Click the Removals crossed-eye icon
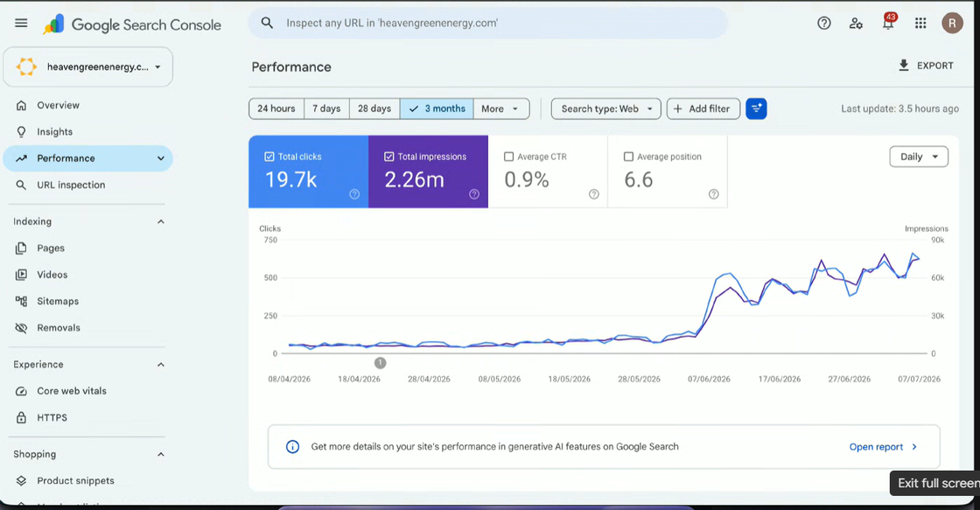This screenshot has width=980, height=510. [x=21, y=327]
